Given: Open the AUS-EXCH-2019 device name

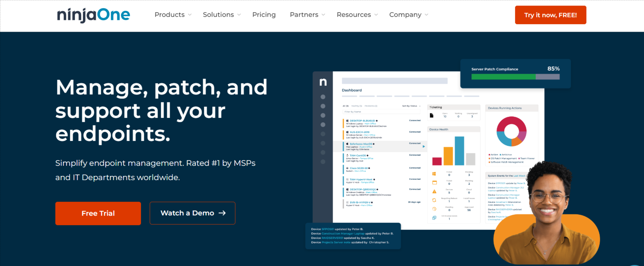Looking at the screenshot, I should tap(359, 132).
